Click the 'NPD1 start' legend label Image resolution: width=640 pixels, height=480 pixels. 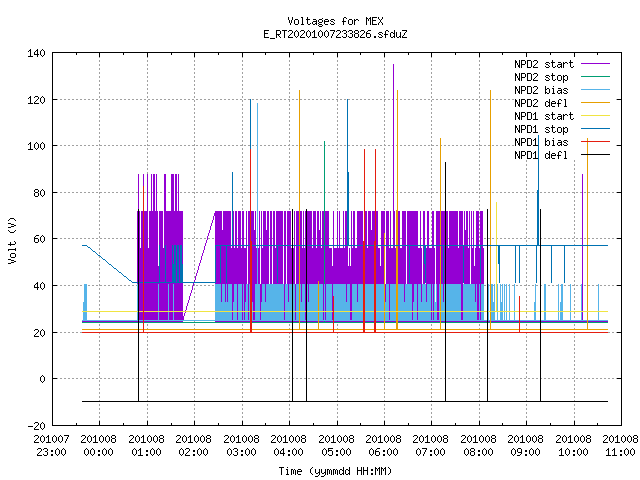[x=544, y=116]
